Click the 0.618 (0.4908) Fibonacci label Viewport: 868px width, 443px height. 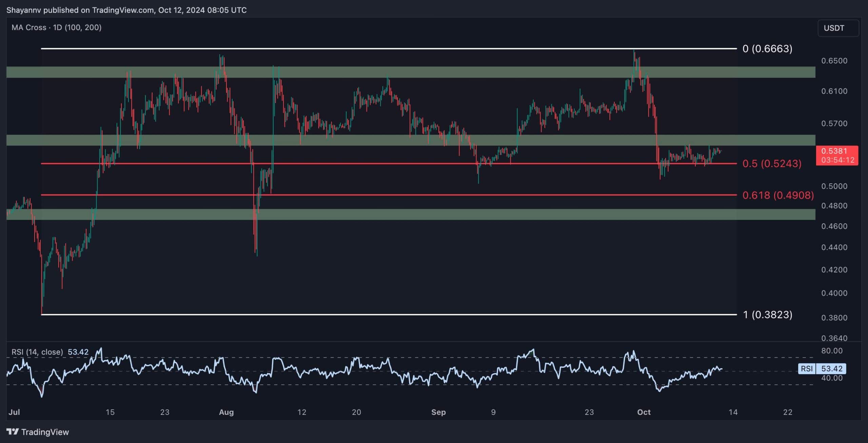click(x=778, y=195)
